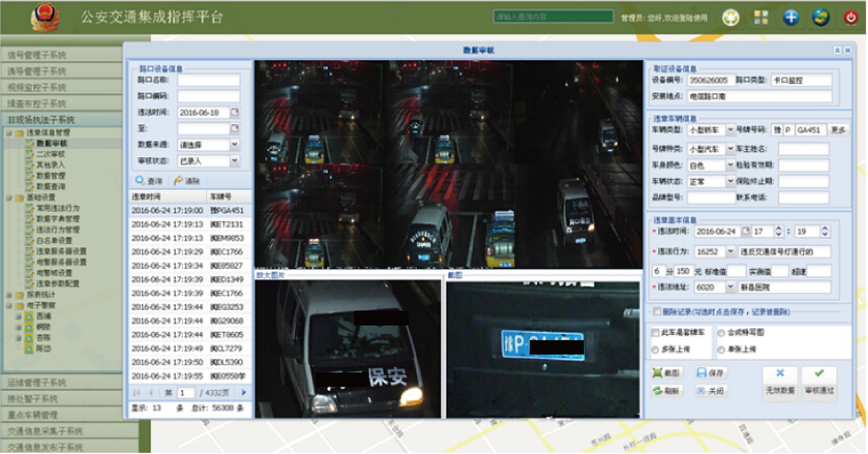Enable 此车是套牌车 checkbox
Image resolution: width=868 pixels, height=454 pixels.
click(656, 332)
